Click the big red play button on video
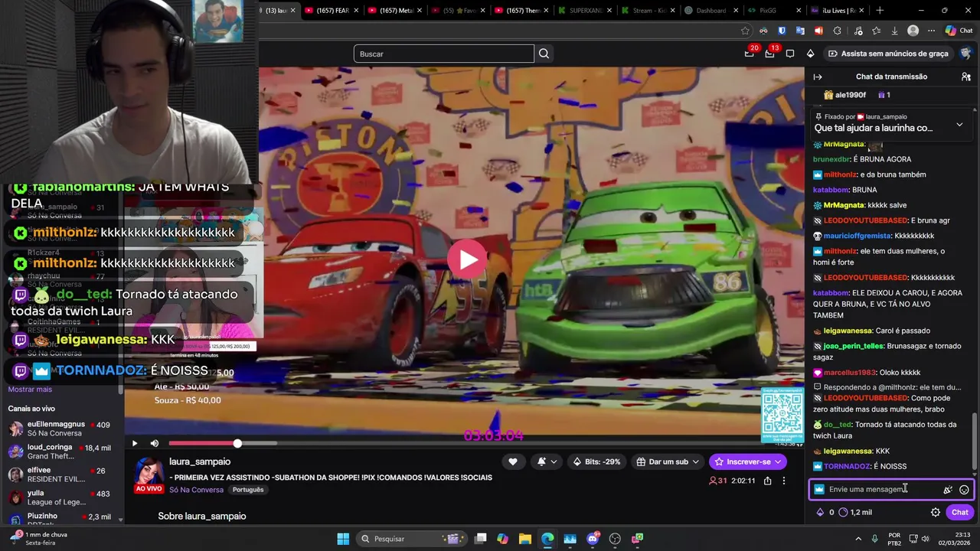 pyautogui.click(x=468, y=259)
